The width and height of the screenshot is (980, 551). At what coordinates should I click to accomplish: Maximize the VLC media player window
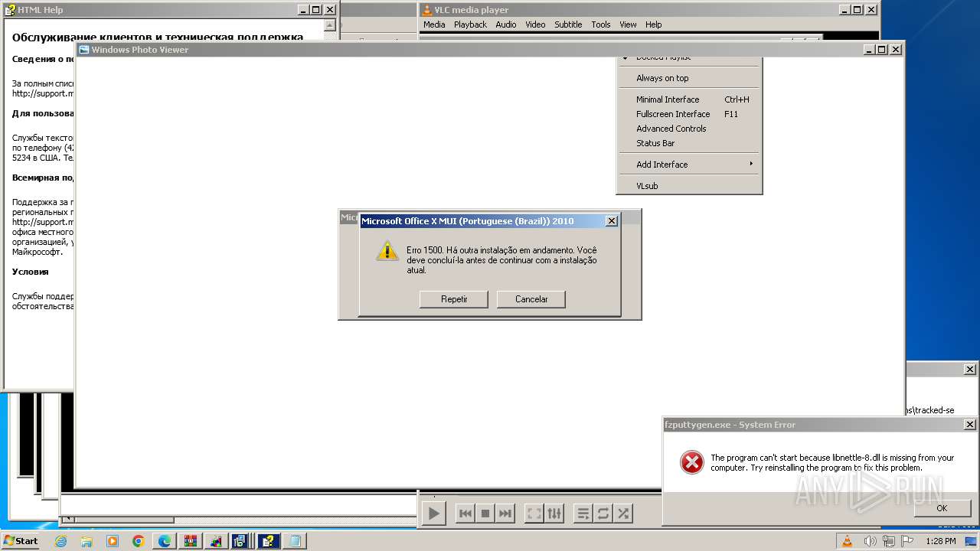857,10
